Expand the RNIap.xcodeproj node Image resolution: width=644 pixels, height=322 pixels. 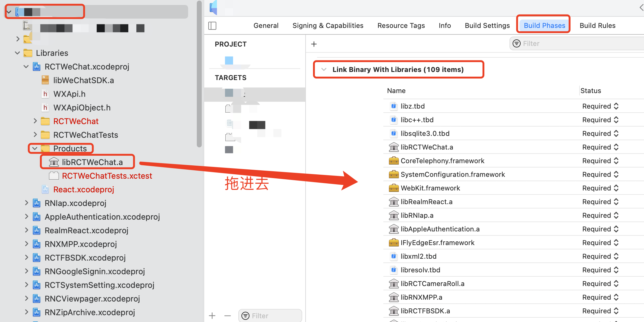[26, 203]
